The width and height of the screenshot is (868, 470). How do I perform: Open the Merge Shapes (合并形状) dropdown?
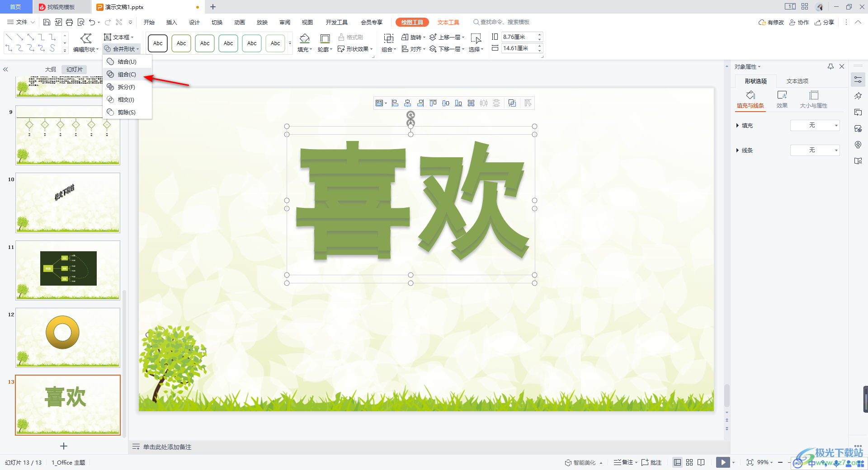click(122, 49)
